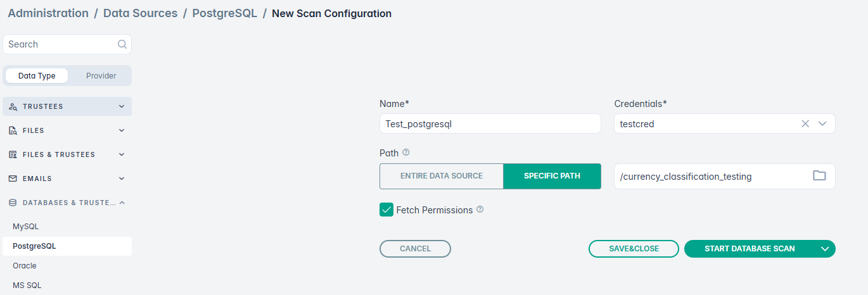The image size is (868, 295).
Task: Click the Files & Trustees icon
Action: [x=13, y=154]
